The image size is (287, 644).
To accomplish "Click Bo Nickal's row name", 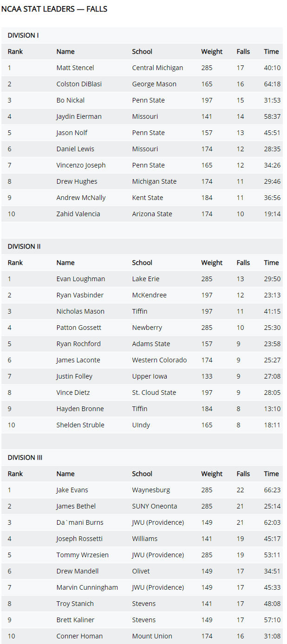I will (x=71, y=100).
